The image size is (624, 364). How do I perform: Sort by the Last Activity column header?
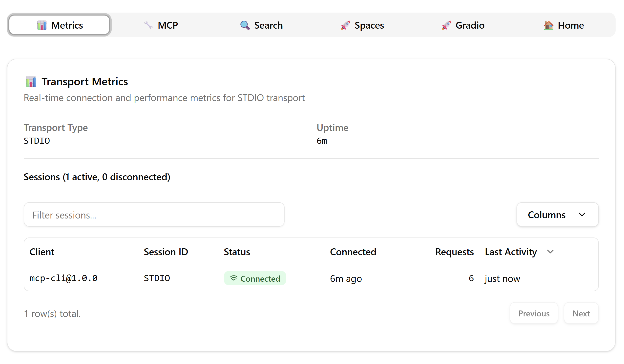click(511, 252)
